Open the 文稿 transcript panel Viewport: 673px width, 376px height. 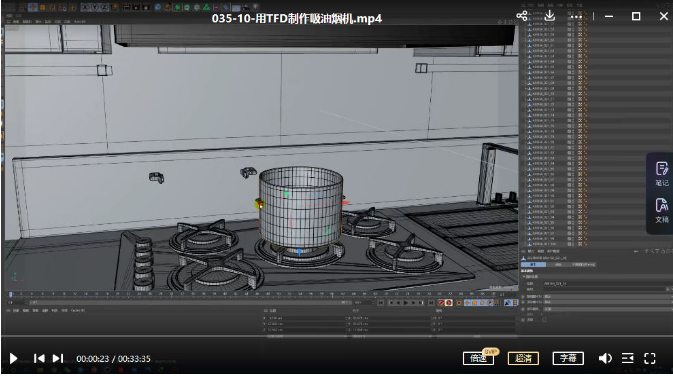[x=661, y=210]
